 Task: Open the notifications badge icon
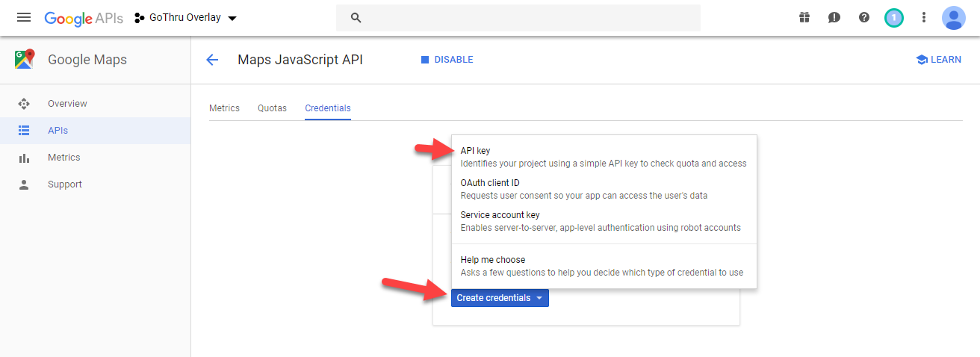[893, 17]
